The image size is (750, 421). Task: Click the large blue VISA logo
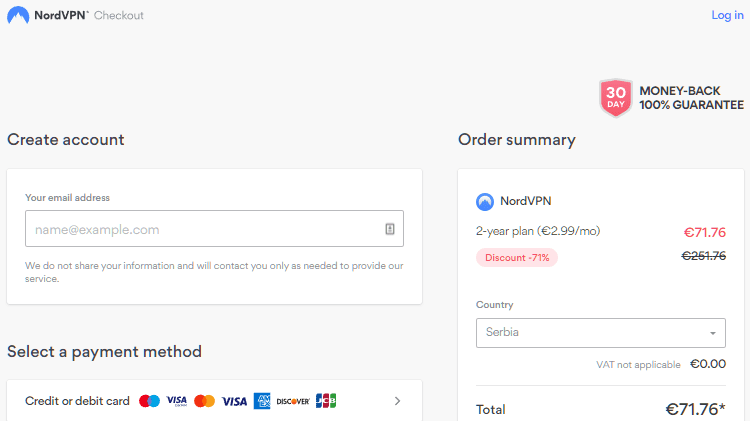[x=234, y=401]
